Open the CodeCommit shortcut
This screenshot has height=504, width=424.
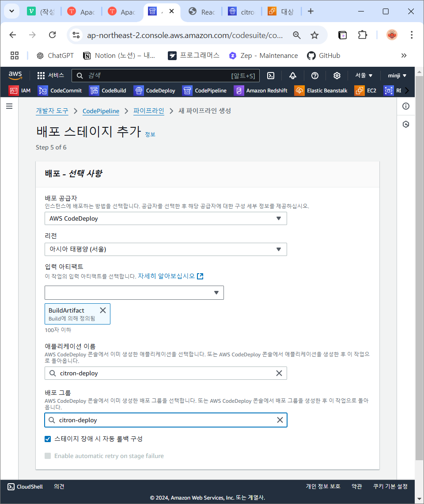[x=60, y=91]
